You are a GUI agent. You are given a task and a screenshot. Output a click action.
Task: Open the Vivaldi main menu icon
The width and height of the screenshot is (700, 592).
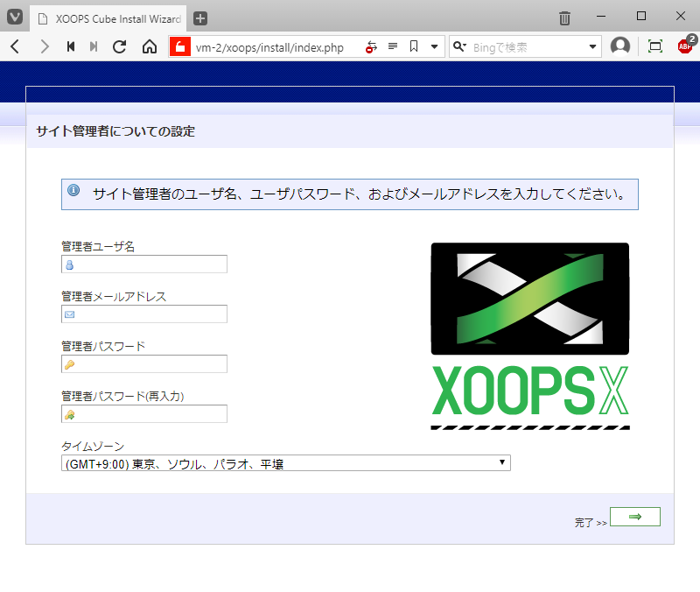pos(15,18)
